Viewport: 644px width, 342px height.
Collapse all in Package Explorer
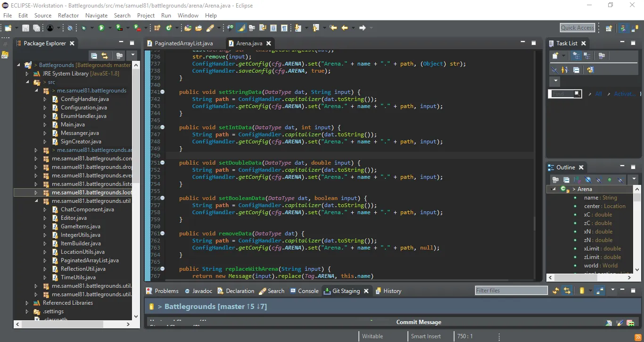tap(94, 56)
